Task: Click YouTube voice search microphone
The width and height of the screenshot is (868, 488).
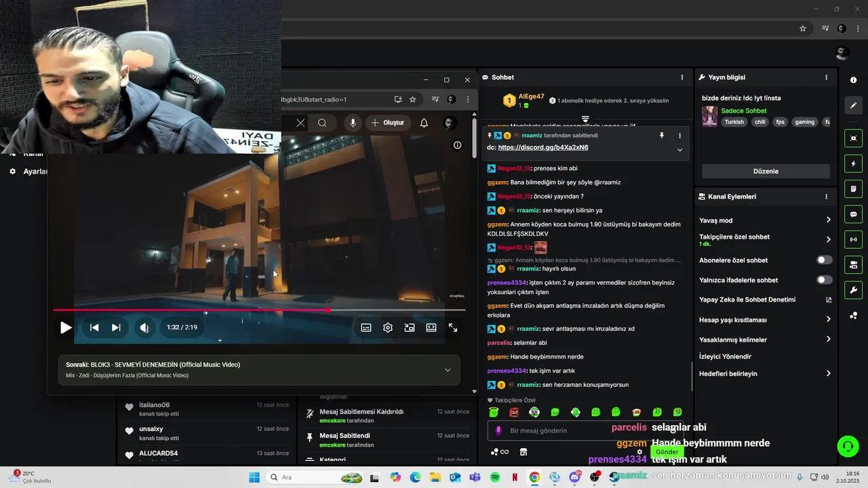Action: (353, 123)
